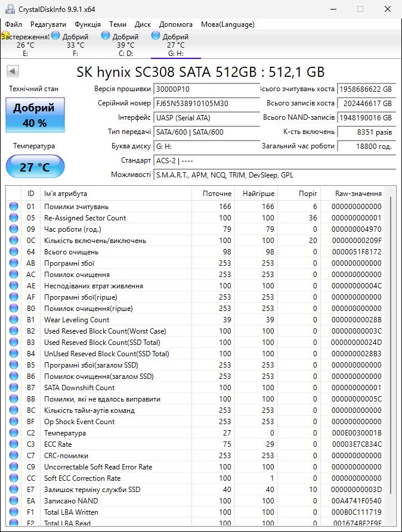Click transfer mode field SATA/600 | SATA/600
Screen dimensions: 402x532
(x=206, y=132)
